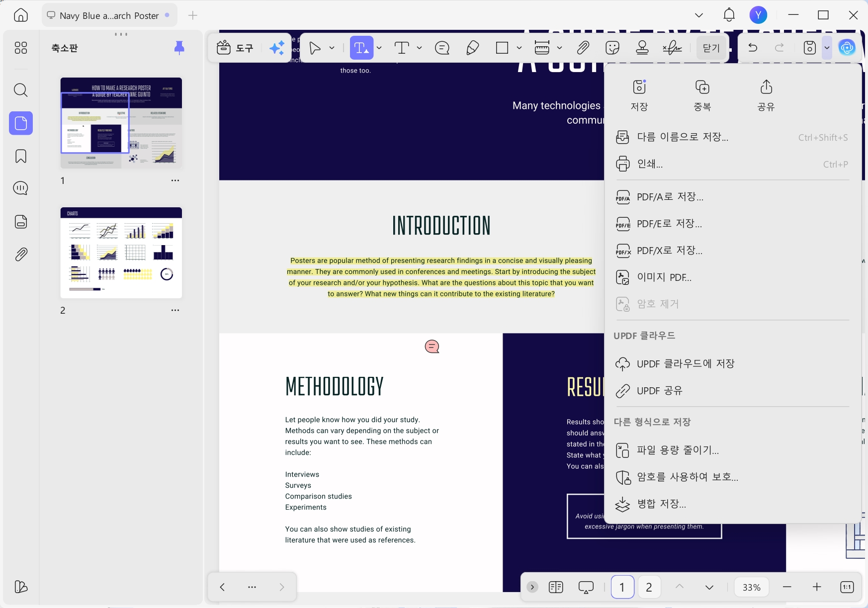868x608 pixels.
Task: Open the home screen icon
Action: (x=21, y=15)
